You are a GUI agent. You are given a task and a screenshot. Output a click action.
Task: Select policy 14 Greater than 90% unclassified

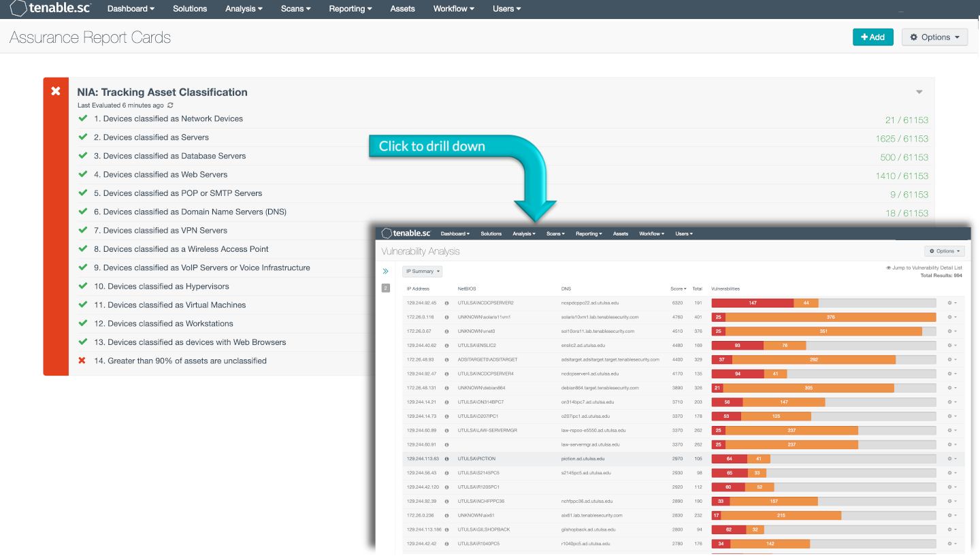coord(180,361)
